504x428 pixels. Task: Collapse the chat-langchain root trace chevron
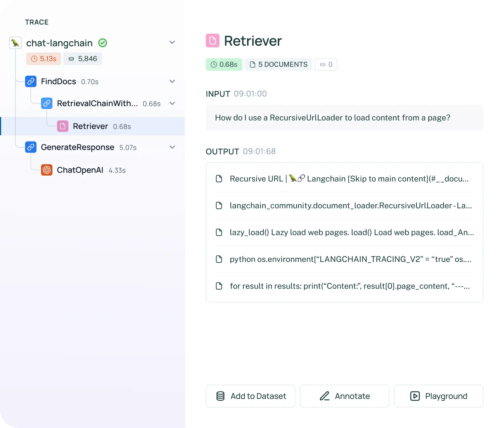pyautogui.click(x=172, y=42)
